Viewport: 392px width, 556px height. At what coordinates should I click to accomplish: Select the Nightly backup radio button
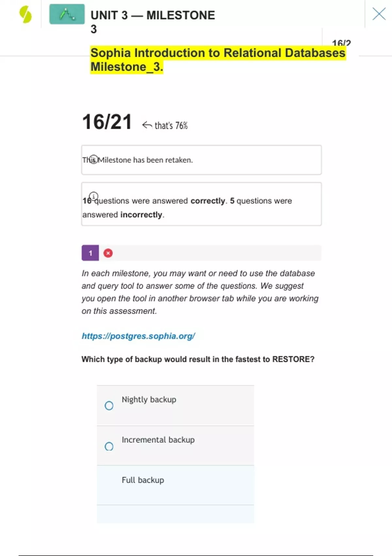click(x=109, y=406)
